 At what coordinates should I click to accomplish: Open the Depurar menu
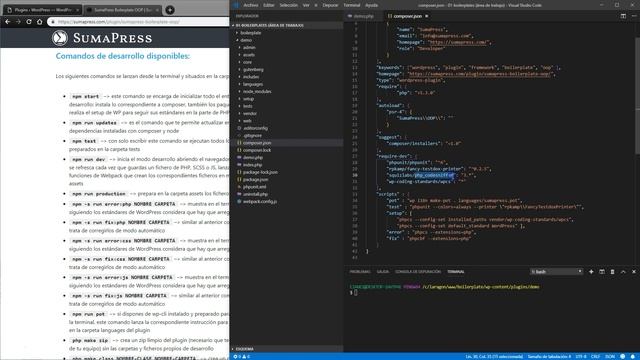330,5
